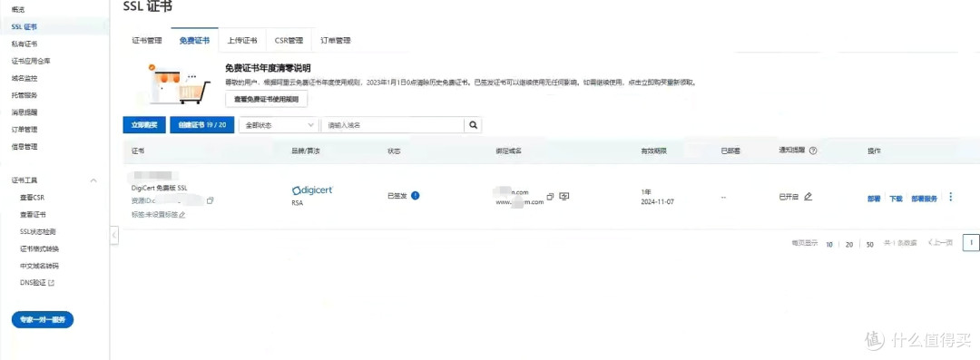Open the DNS验证 external link
This screenshot has width=980, height=360.
pyautogui.click(x=37, y=283)
